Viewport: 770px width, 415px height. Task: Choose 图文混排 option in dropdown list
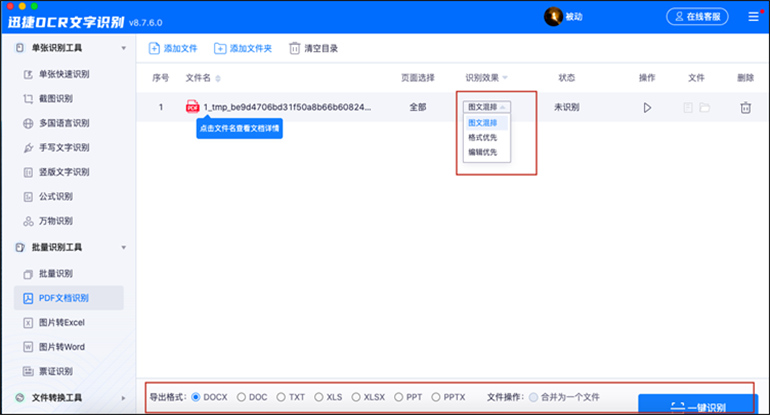pos(486,123)
